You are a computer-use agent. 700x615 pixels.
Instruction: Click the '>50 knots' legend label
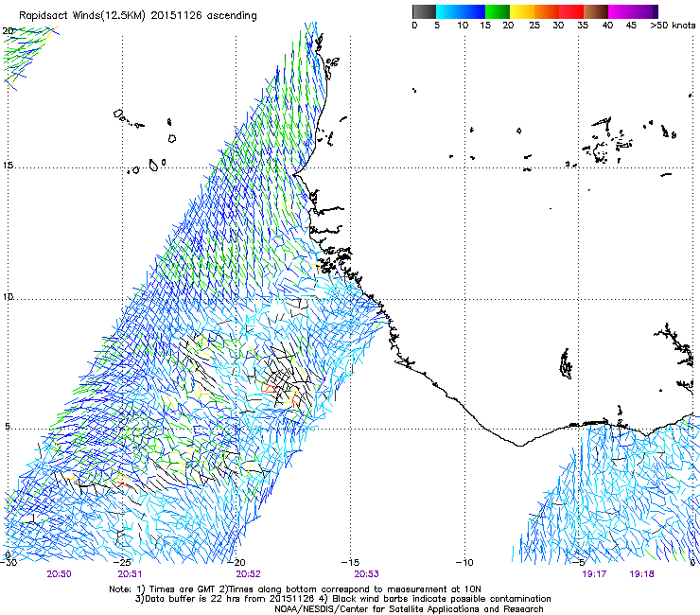point(673,26)
